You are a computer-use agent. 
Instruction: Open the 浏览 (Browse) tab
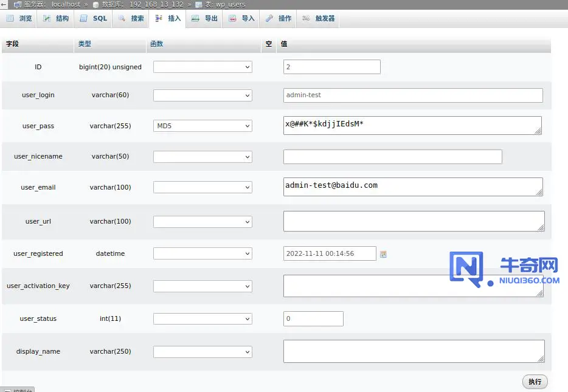point(19,18)
